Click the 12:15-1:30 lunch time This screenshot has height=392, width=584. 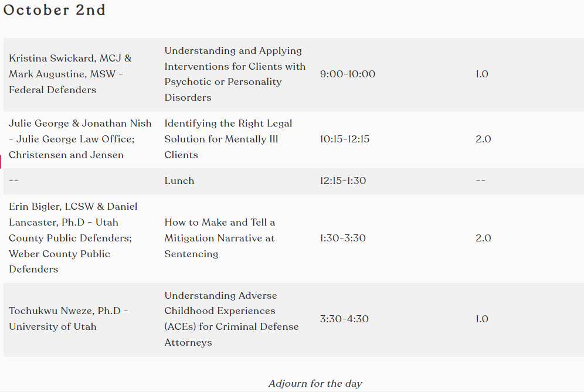tap(342, 181)
